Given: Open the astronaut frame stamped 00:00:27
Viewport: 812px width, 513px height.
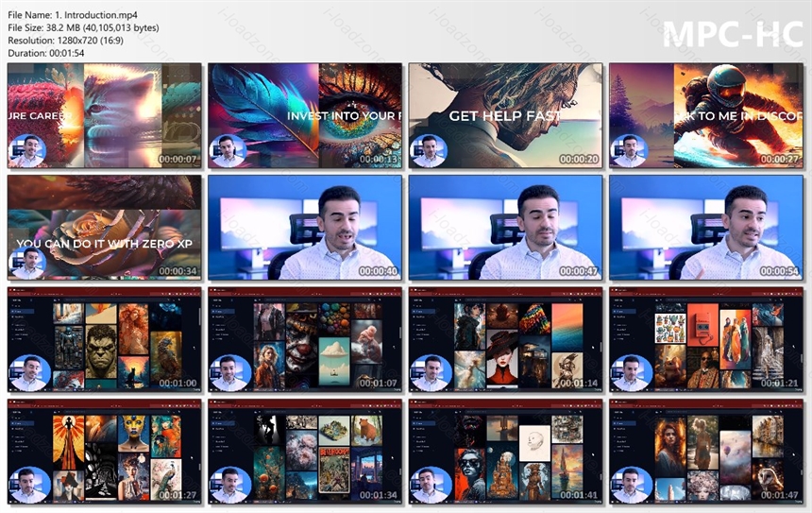Looking at the screenshot, I should (706, 115).
